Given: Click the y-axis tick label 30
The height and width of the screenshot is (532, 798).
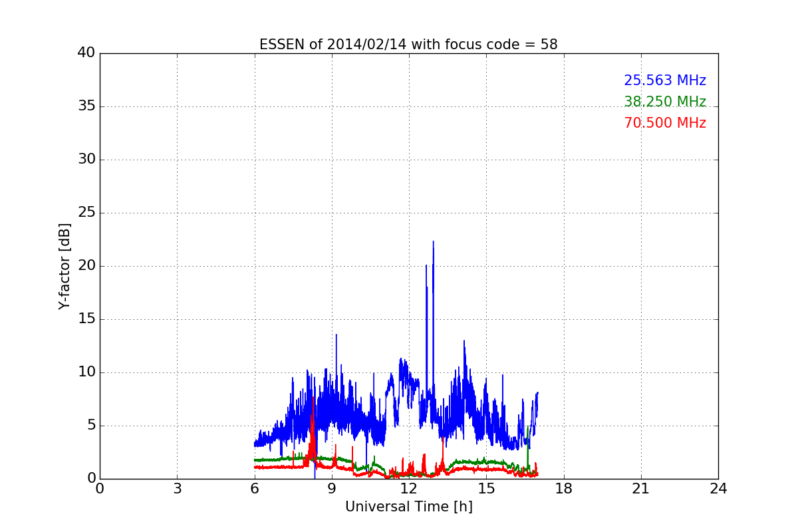Looking at the screenshot, I should click(x=86, y=160).
